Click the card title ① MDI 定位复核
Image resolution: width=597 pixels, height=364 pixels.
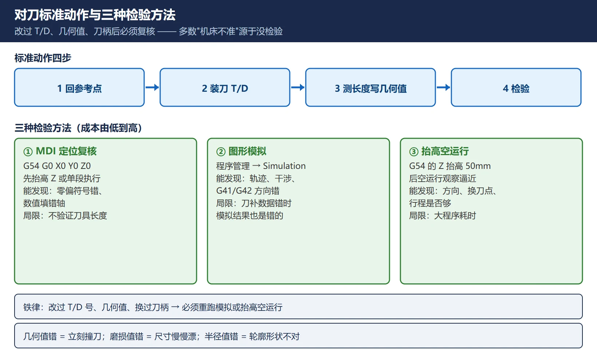coord(60,151)
